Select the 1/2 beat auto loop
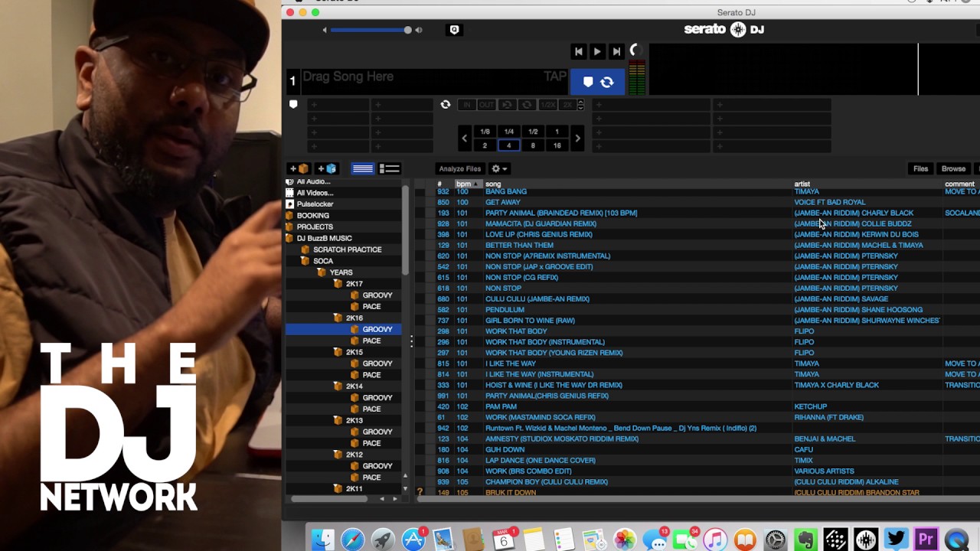The width and height of the screenshot is (980, 551). [533, 132]
